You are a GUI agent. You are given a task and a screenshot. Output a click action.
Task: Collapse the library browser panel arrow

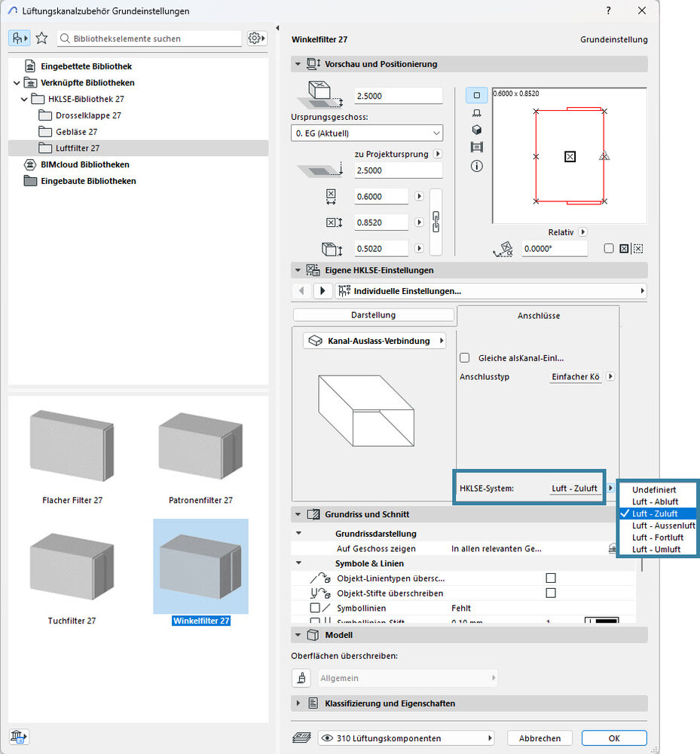coord(278,29)
